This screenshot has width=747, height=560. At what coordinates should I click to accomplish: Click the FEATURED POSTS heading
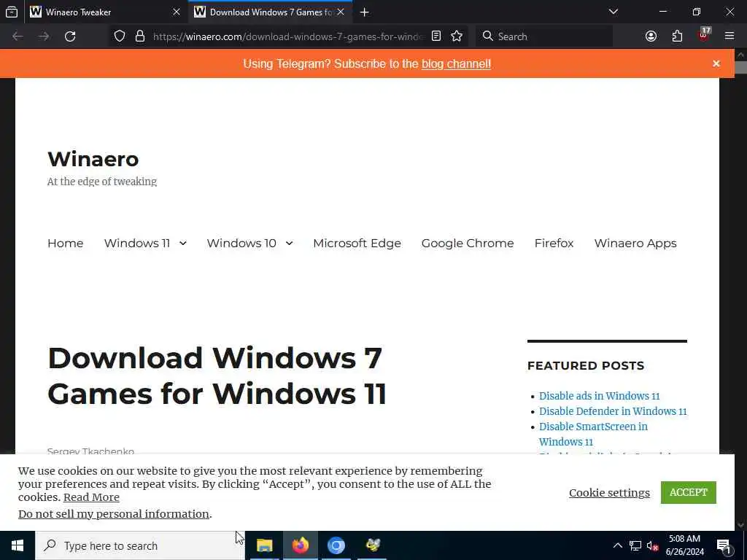coord(586,366)
